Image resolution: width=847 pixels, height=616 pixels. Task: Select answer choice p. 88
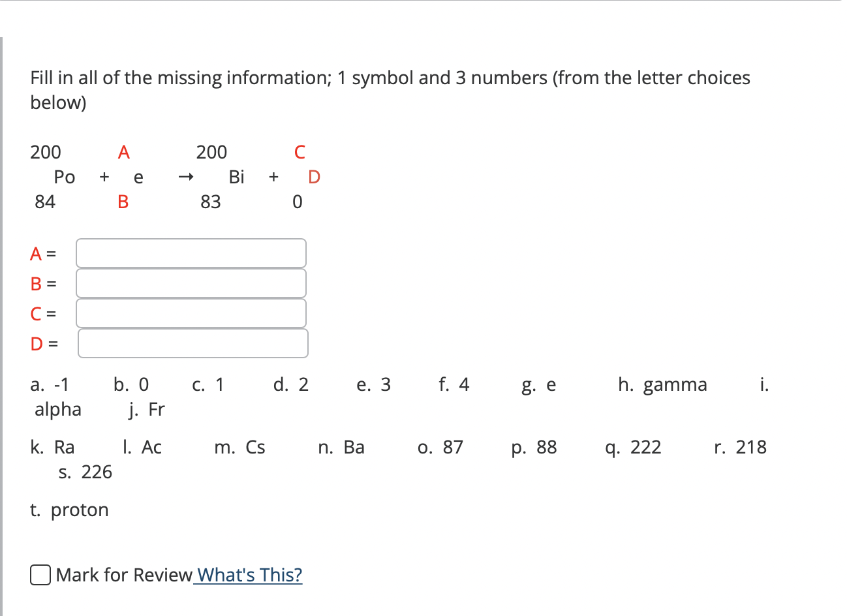(534, 448)
